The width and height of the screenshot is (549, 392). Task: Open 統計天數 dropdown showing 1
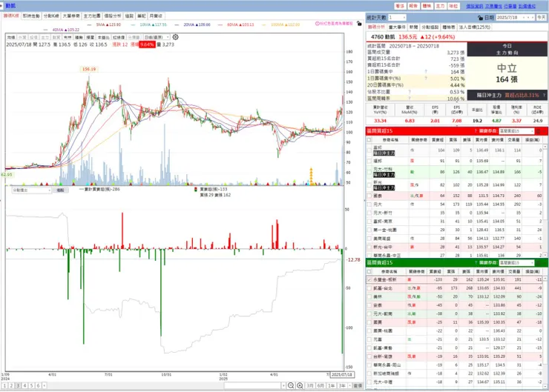[x=397, y=17]
